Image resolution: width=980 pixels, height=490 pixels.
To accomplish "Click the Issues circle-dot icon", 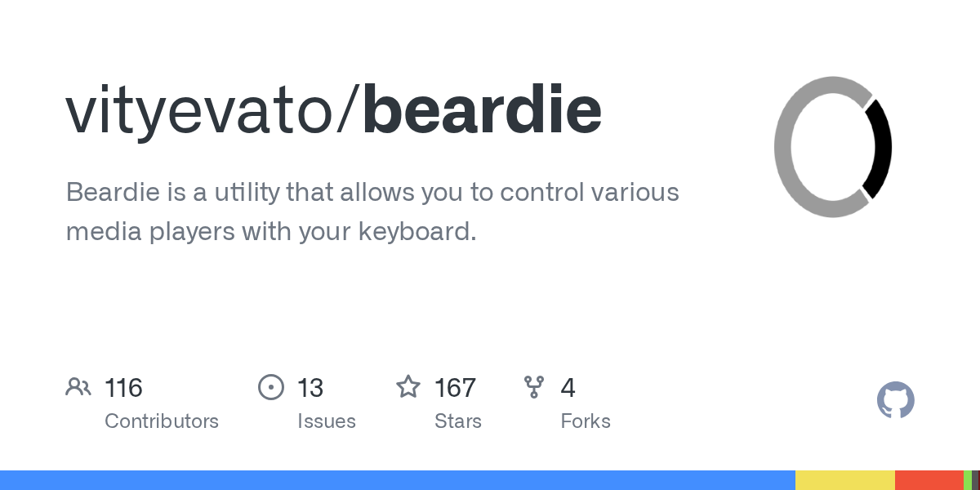I will pyautogui.click(x=271, y=386).
